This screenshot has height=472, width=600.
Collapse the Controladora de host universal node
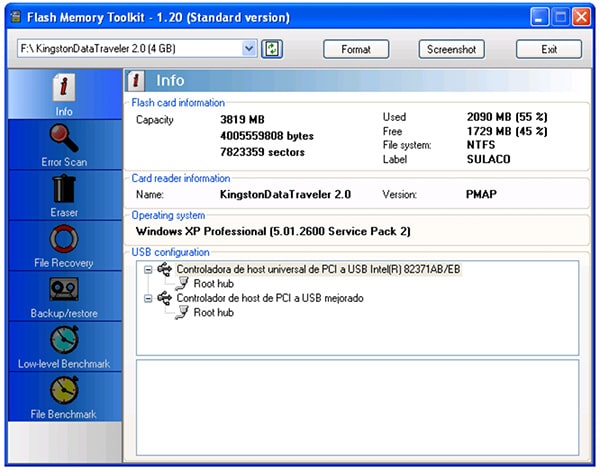tap(148, 270)
